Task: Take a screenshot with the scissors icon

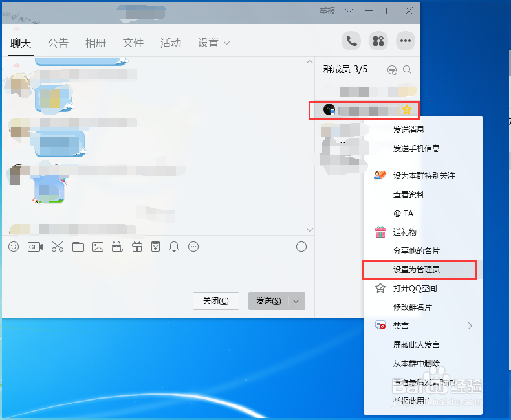Action: point(58,247)
